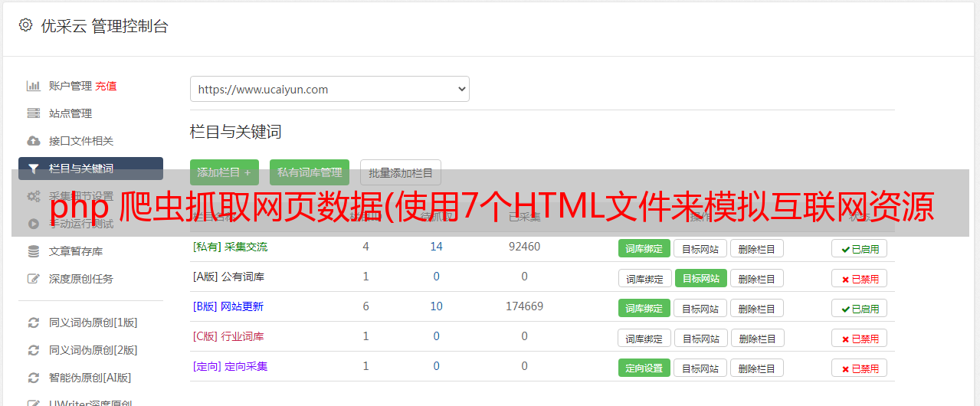Click the 私有词库管理 button

coord(310,172)
